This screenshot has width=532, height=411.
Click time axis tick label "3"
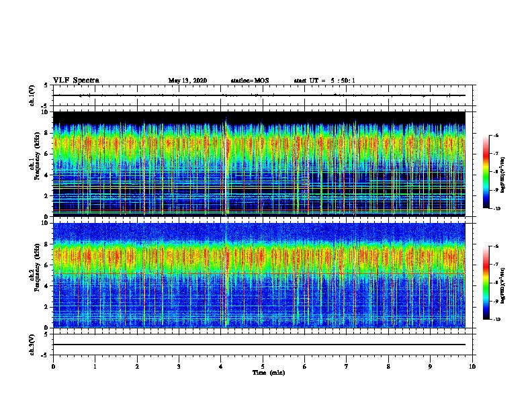coord(179,367)
